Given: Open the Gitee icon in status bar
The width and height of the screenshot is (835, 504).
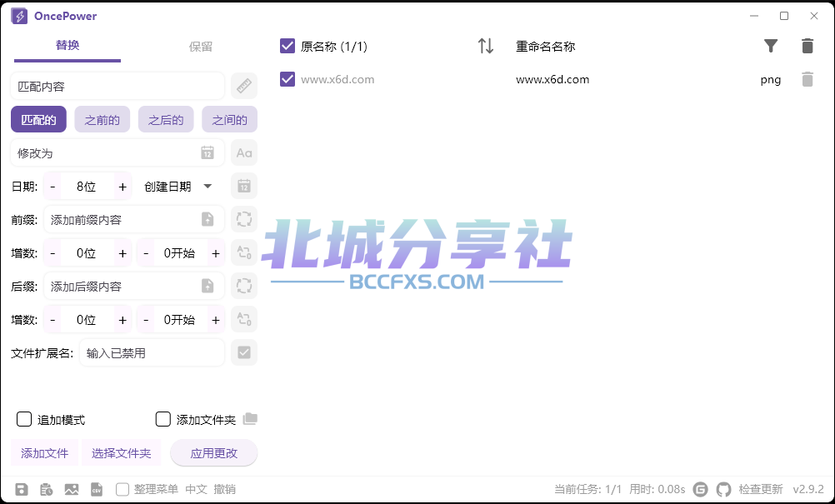Looking at the screenshot, I should (x=700, y=489).
